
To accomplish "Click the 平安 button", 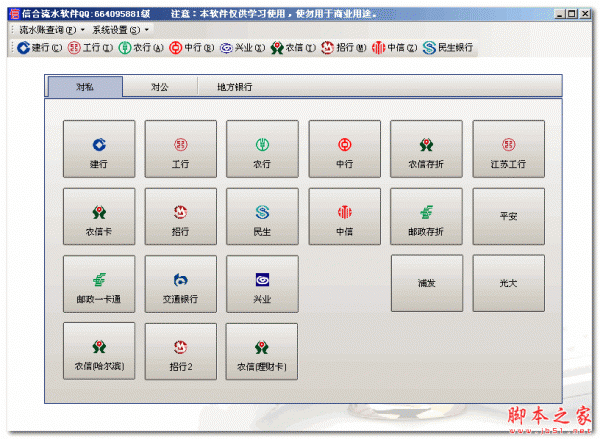I will pos(509,216).
